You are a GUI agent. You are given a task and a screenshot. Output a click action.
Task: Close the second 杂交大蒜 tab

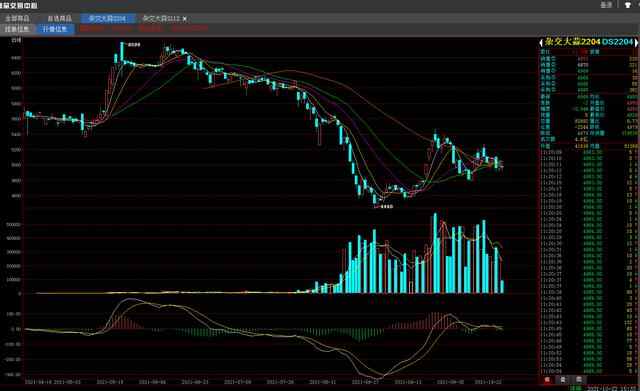pos(185,19)
